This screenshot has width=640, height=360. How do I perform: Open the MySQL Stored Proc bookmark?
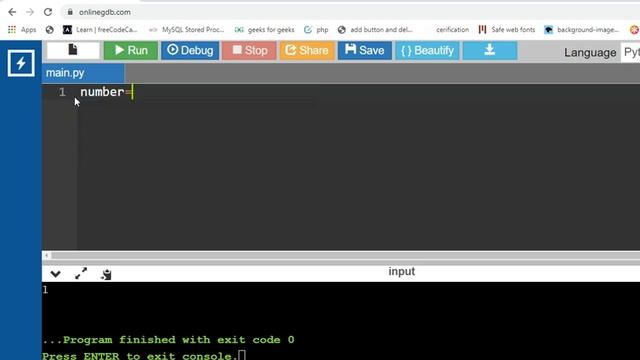pyautogui.click(x=187, y=30)
